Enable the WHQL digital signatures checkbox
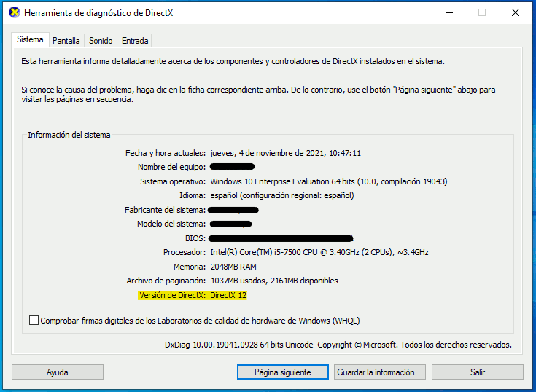 (x=34, y=321)
